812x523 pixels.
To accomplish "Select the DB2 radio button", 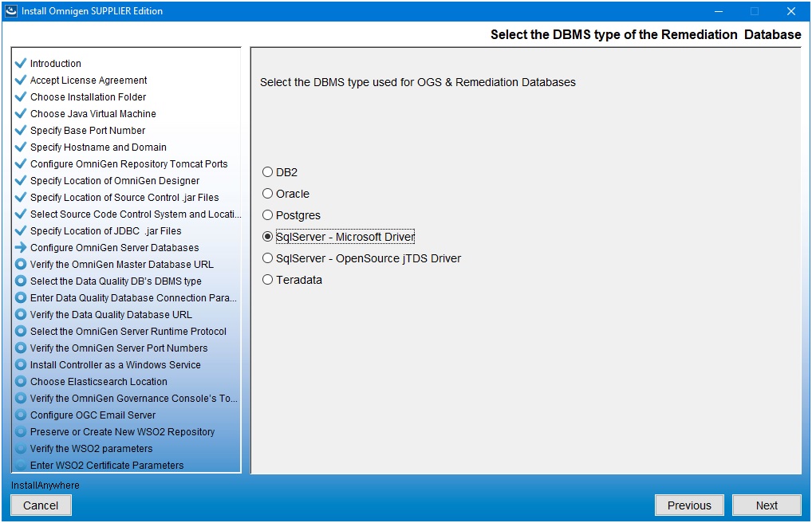I will (267, 172).
